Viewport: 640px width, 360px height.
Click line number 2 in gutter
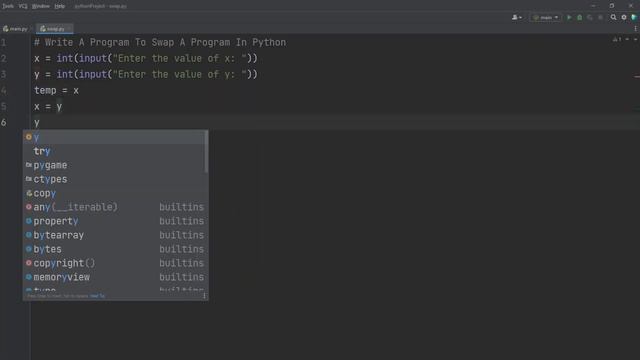pos(4,59)
